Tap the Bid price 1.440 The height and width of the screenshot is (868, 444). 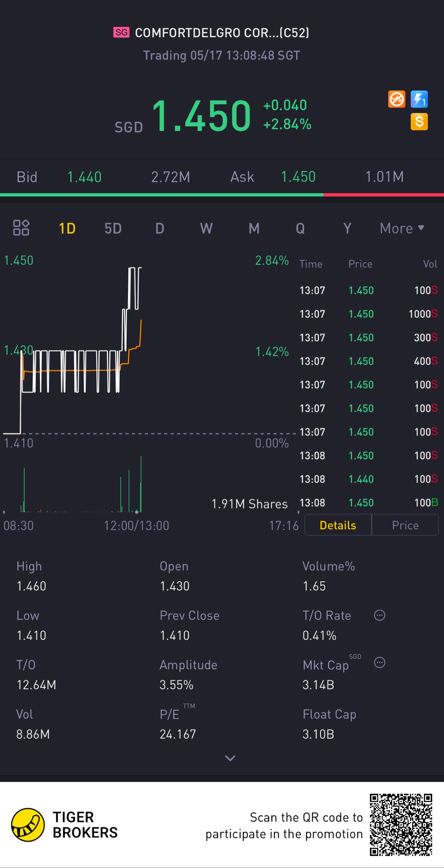[x=84, y=177]
